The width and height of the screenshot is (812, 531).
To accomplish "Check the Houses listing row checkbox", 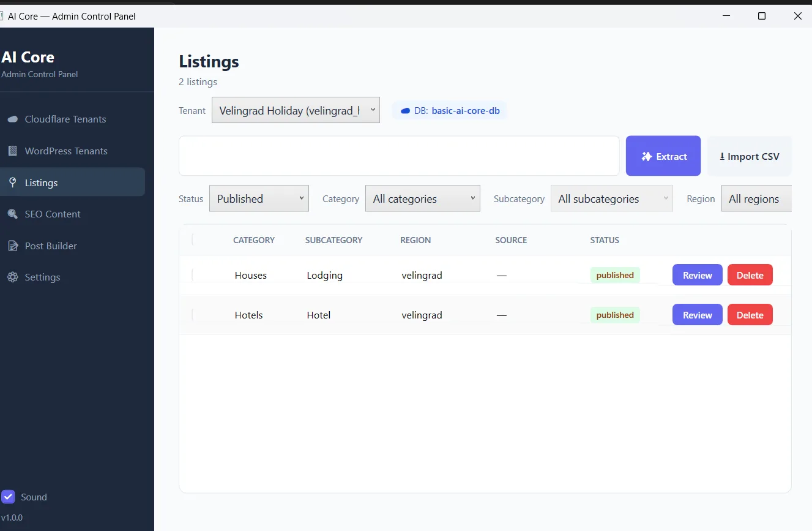I will (192, 275).
